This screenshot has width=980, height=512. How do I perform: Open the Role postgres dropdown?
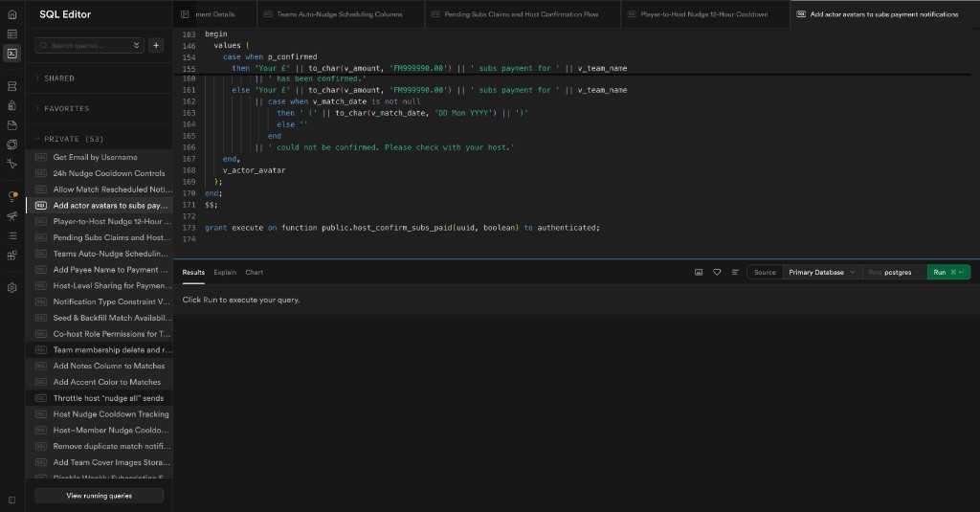coord(894,272)
